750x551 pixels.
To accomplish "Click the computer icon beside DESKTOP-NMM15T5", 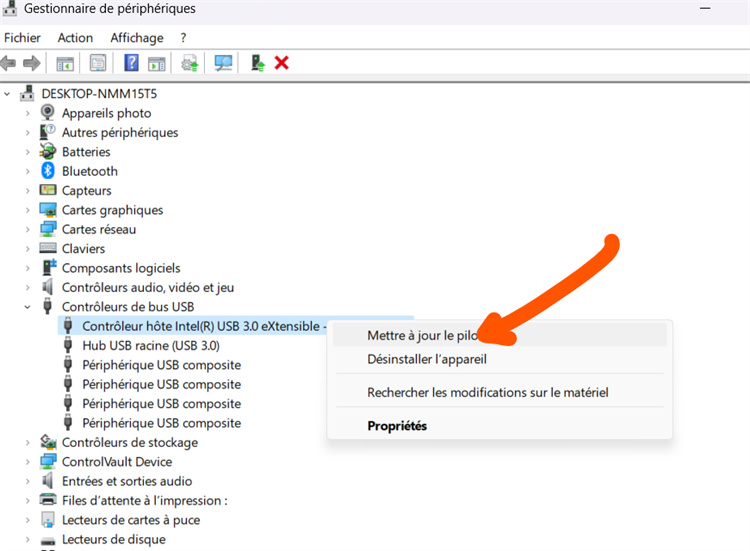I will 27,93.
